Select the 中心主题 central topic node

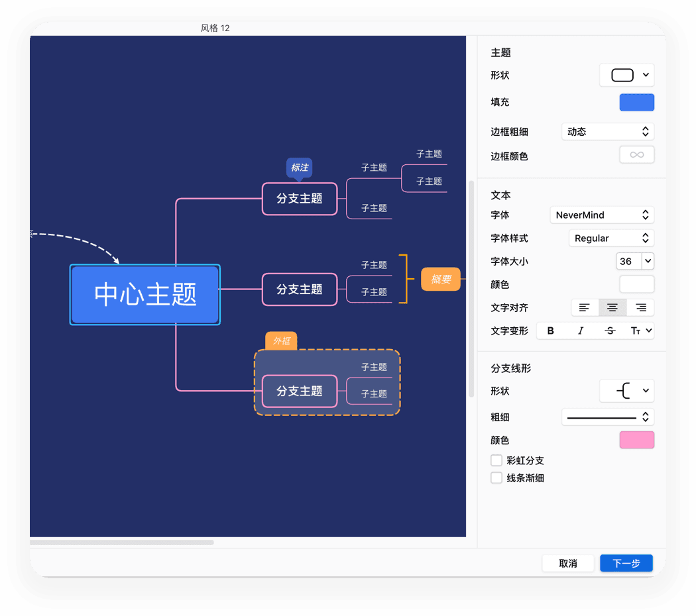145,295
